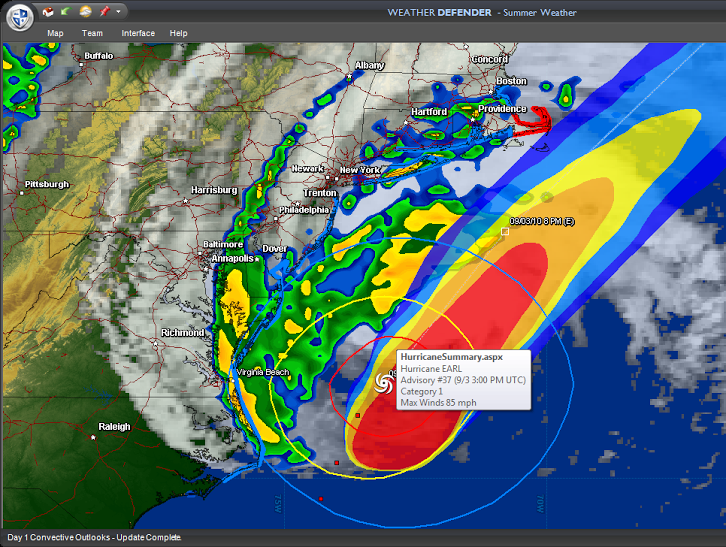
Task: Open the Help menu
Action: tap(178, 33)
